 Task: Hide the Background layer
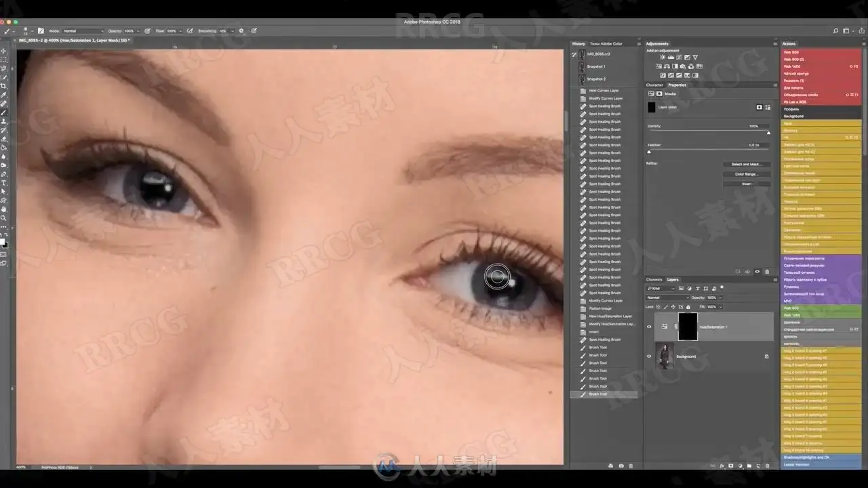click(649, 356)
